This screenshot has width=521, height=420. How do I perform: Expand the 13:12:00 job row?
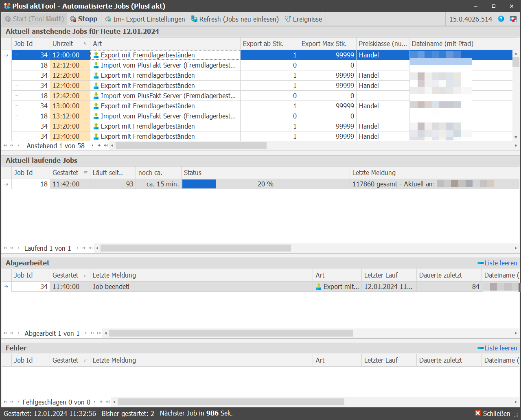tap(17, 116)
